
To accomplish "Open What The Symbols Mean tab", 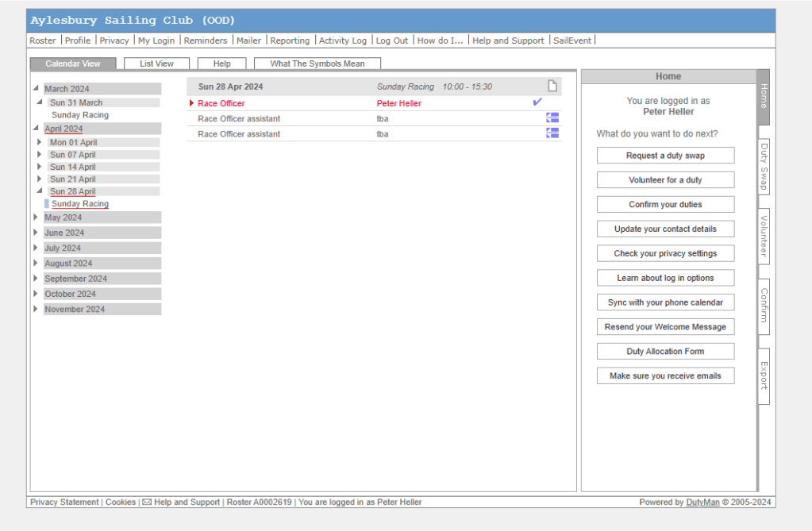I will 317,63.
